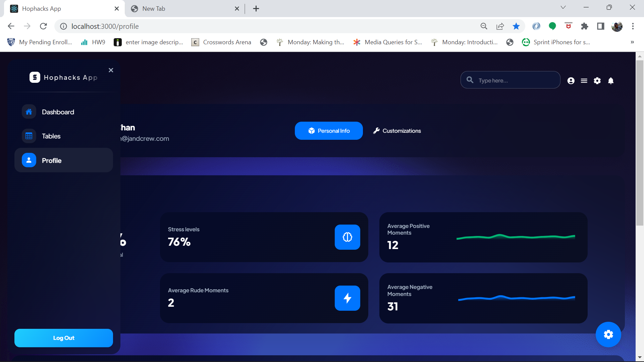The width and height of the screenshot is (644, 362).
Task: Expand the browser tab search chevron
Action: point(563,8)
